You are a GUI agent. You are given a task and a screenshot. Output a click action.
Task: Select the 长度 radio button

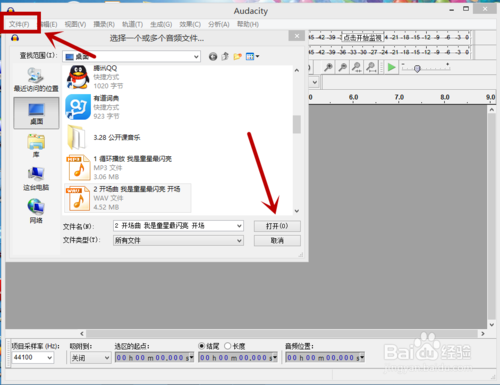click(228, 346)
